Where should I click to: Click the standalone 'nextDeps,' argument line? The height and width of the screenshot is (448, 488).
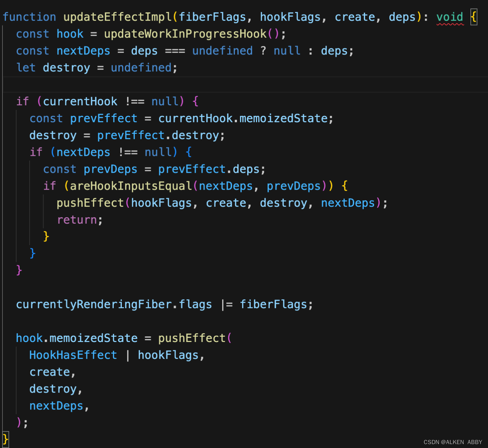coord(59,406)
